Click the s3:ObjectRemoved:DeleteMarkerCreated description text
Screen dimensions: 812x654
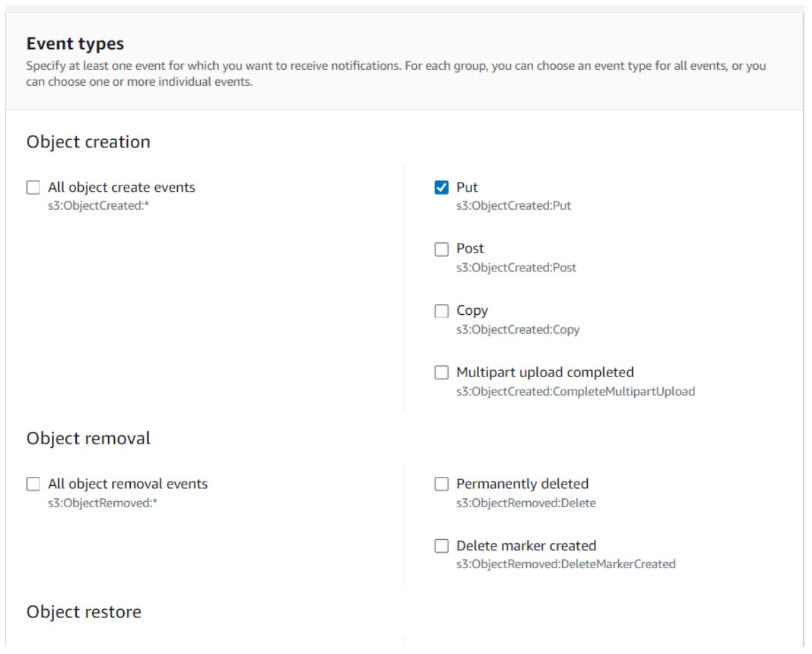[566, 564]
